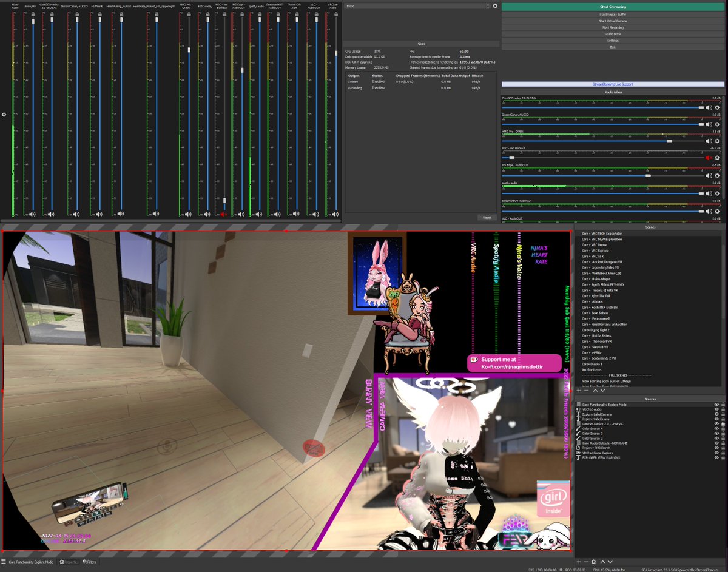The image size is (728, 572).
Task: Click Start Recording
Action: 613,27
